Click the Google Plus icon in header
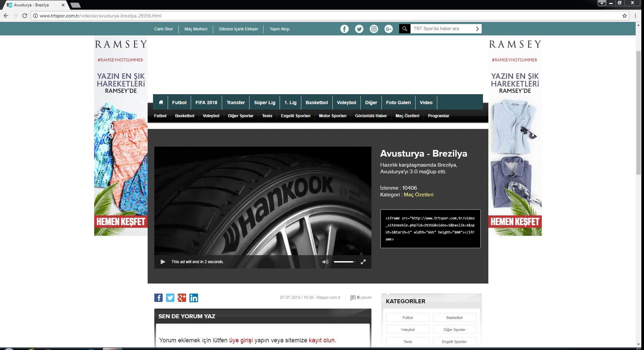 [388, 29]
